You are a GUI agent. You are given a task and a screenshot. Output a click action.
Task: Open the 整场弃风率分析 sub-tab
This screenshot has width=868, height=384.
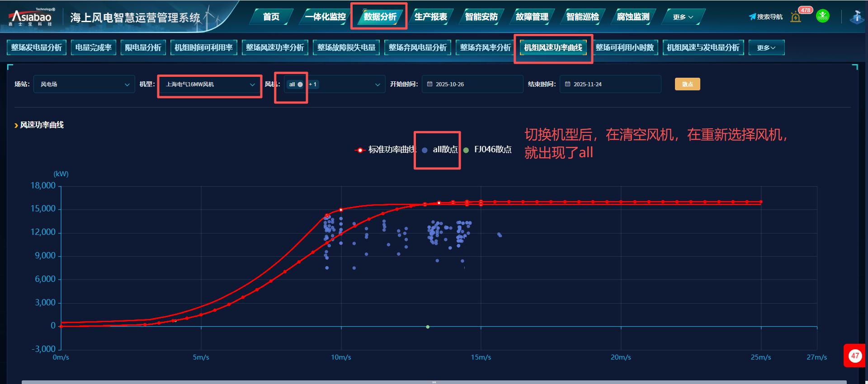485,47
